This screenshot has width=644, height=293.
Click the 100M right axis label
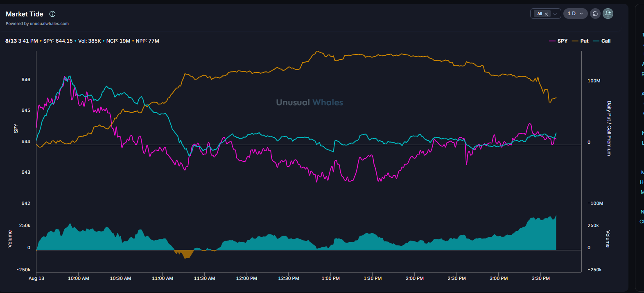click(x=594, y=81)
